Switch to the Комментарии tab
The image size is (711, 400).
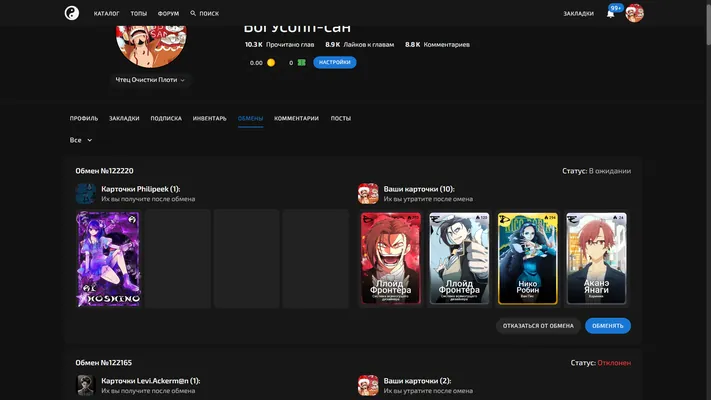(296, 118)
